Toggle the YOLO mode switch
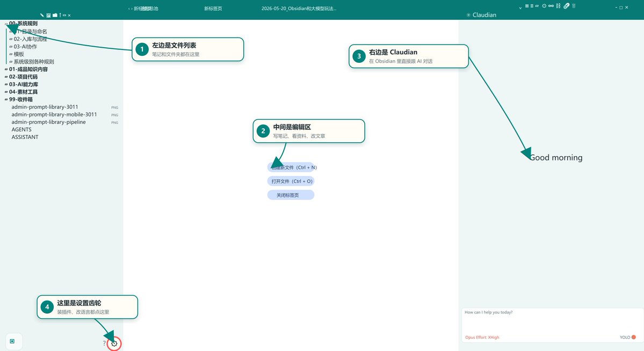644x351 pixels. pyautogui.click(x=634, y=337)
